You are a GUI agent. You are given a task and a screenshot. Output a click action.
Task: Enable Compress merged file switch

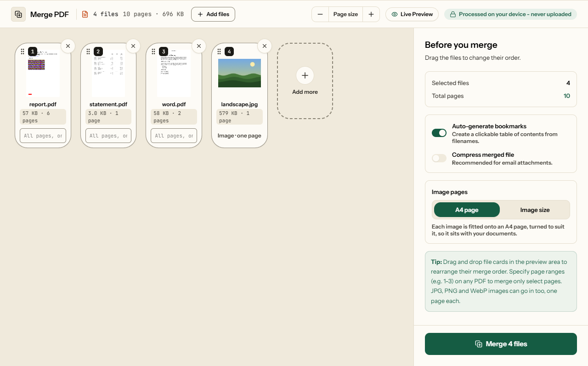coord(439,158)
